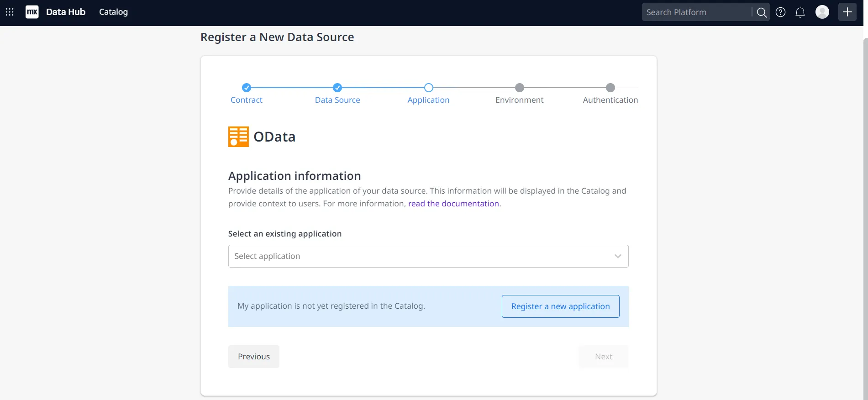Go to completed Contract step circle
868x400 pixels.
[247, 88]
